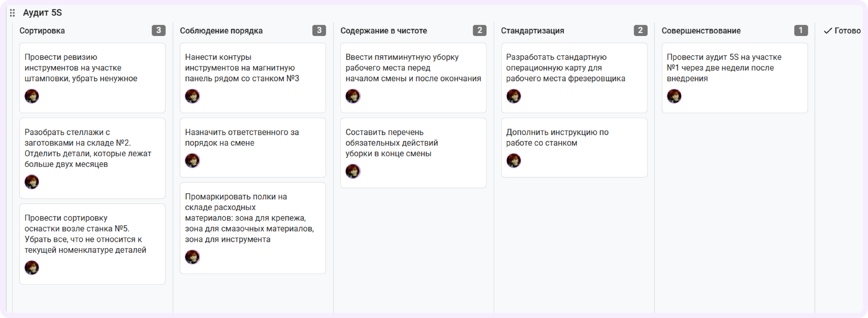This screenshot has width=868, height=318.
Task: Select the Соблюдение порядка column header
Action: point(221,30)
